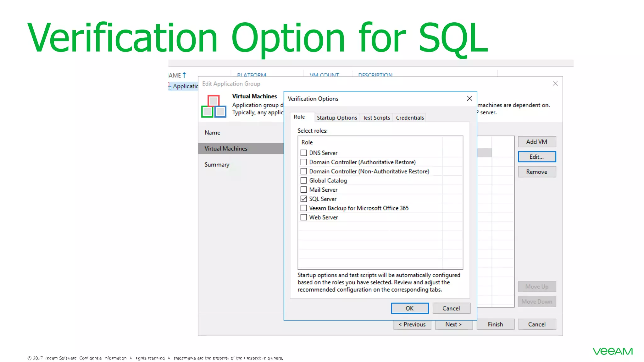Viewport: 644px width, 362px height.
Task: Click the Application group colored squares icon
Action: pos(214,106)
